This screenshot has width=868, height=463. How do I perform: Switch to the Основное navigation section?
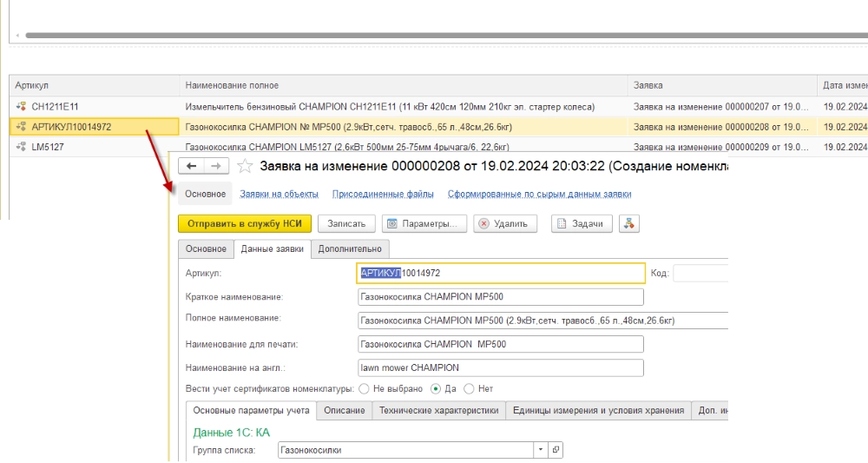point(206,194)
